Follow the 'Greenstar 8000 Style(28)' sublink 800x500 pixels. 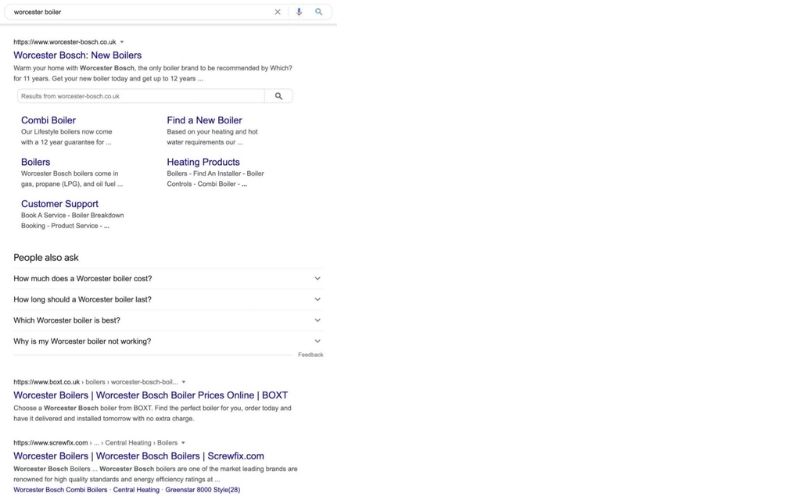[203, 490]
